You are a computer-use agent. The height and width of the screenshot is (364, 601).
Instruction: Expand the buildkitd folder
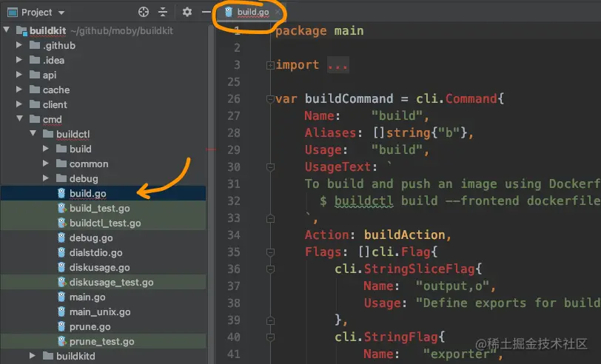coord(33,356)
